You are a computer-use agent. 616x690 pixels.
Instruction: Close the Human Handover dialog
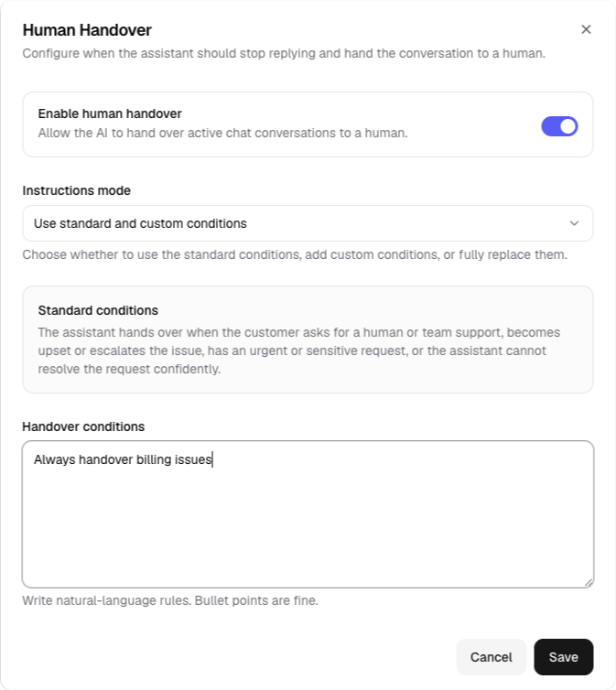[586, 29]
